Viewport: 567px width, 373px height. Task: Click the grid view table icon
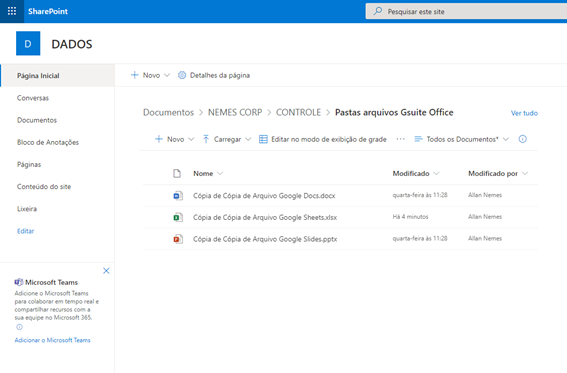coord(263,139)
